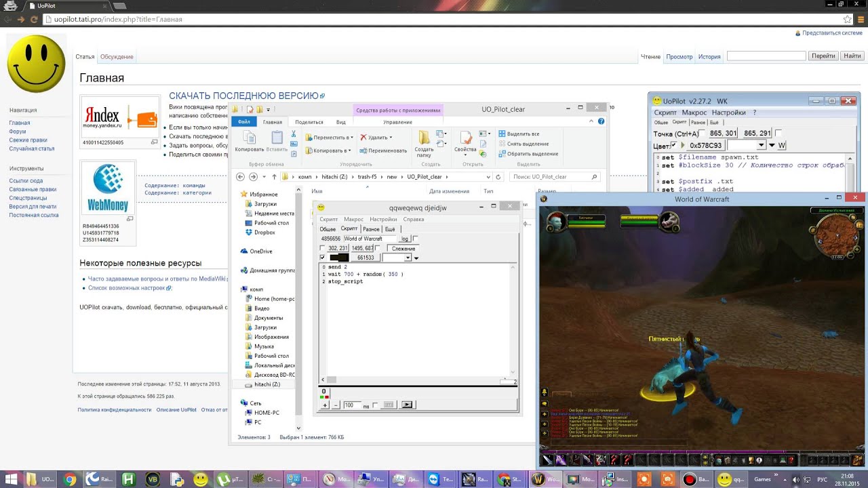Click the yellow smiley site logo
Screen dimensions: 868x488
pyautogui.click(x=36, y=64)
